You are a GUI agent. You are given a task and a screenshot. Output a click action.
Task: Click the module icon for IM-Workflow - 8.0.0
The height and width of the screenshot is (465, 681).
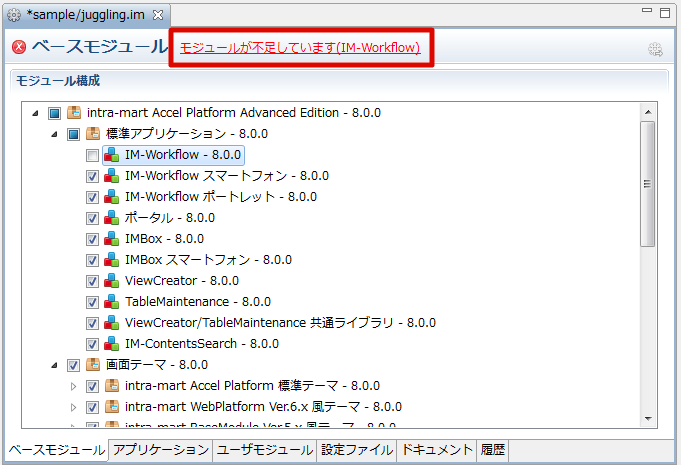(x=112, y=155)
